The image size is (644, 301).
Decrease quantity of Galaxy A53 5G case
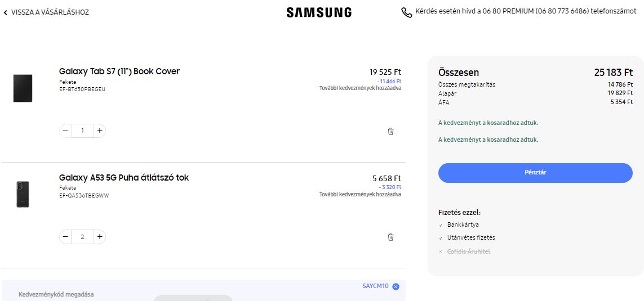pos(66,237)
